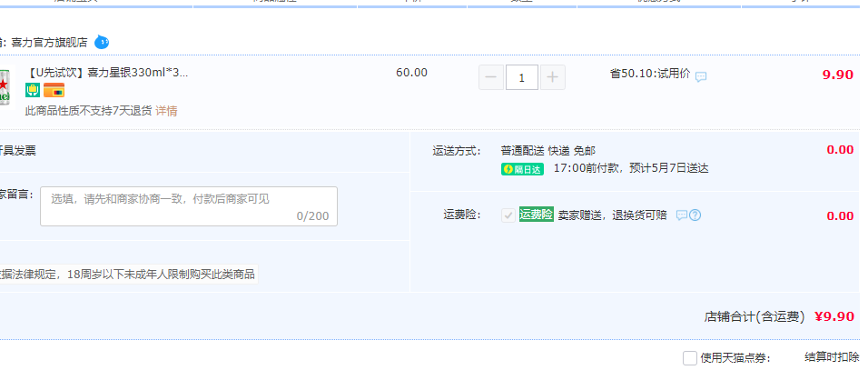Increase quantity with the plus button

click(x=552, y=77)
